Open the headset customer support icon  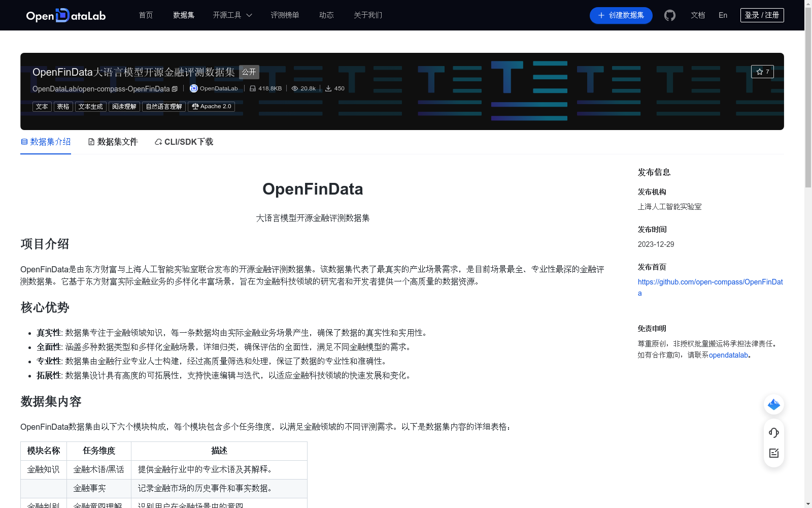pyautogui.click(x=774, y=433)
